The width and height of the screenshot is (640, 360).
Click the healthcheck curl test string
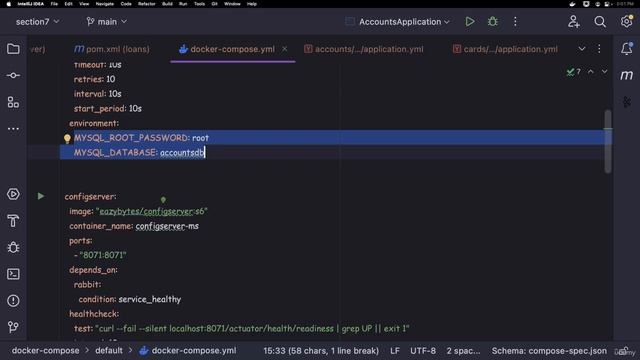(x=252, y=329)
